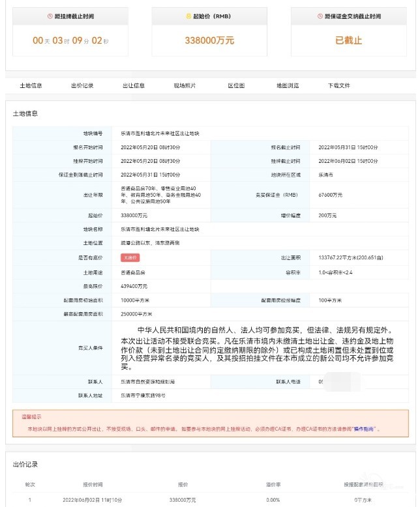Screen dimensions: 420x507
Task: Select the 最高限价 value 439400万元
Action: tap(134, 287)
